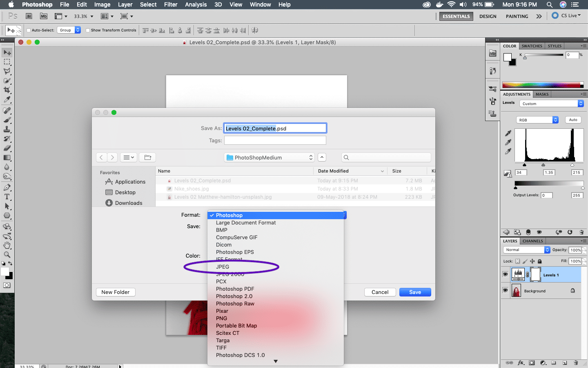Viewport: 588px width, 368px height.
Task: Click the add layer style fx icon
Action: pos(521,363)
